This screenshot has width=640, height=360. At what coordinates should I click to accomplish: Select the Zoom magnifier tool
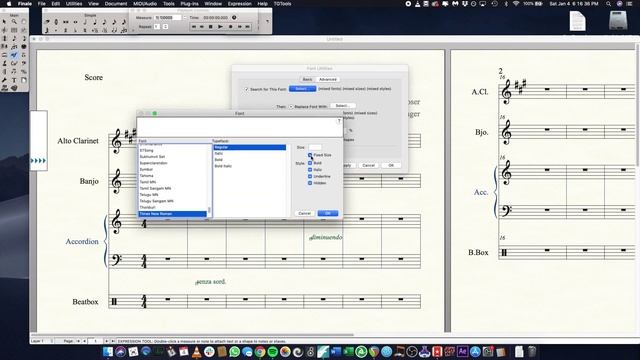(14, 22)
